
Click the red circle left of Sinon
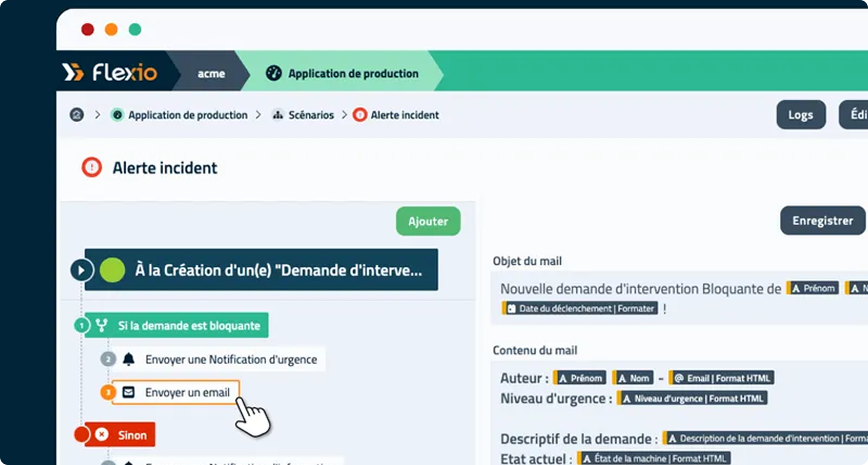coord(81,434)
